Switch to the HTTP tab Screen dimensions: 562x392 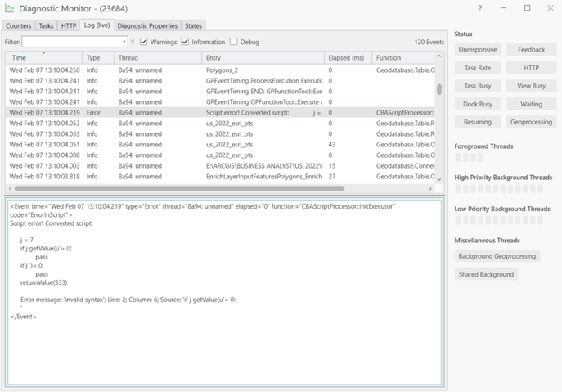click(69, 25)
